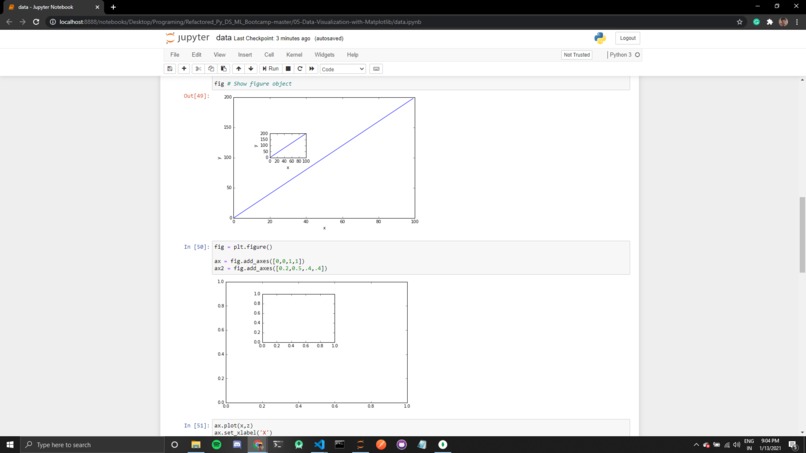Click the Jupyter logo

188,38
